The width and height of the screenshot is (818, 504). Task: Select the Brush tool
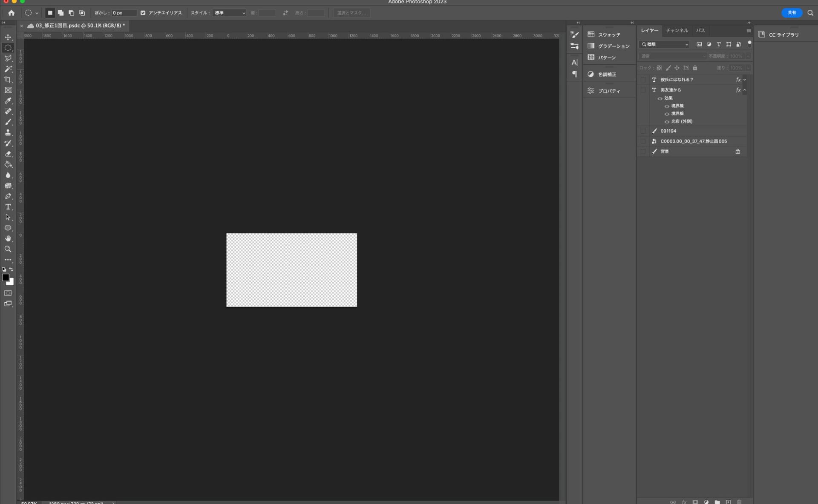point(8,122)
